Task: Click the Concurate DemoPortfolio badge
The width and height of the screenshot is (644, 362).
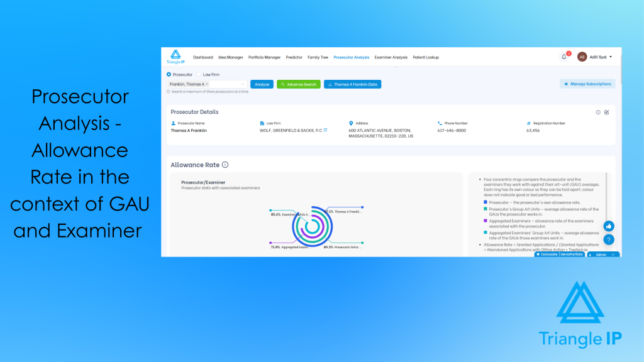Action: point(559,255)
